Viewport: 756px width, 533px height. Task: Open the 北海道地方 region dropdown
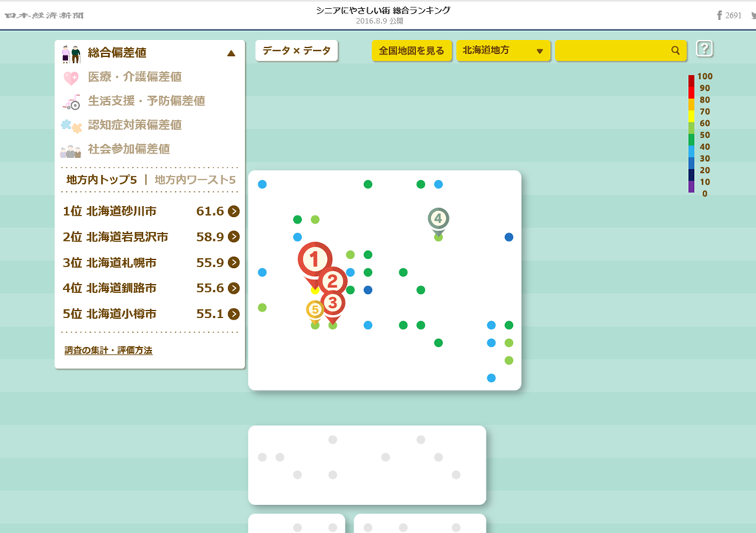tap(503, 51)
